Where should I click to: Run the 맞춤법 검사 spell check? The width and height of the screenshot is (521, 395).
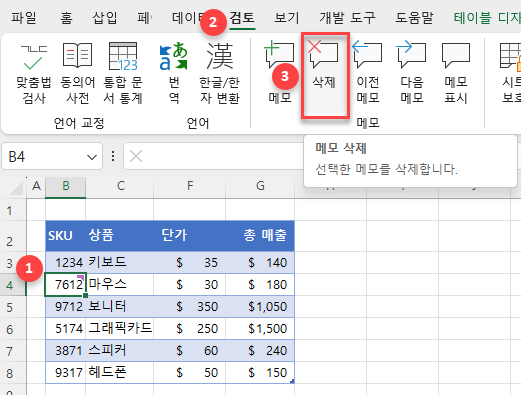tap(33, 74)
